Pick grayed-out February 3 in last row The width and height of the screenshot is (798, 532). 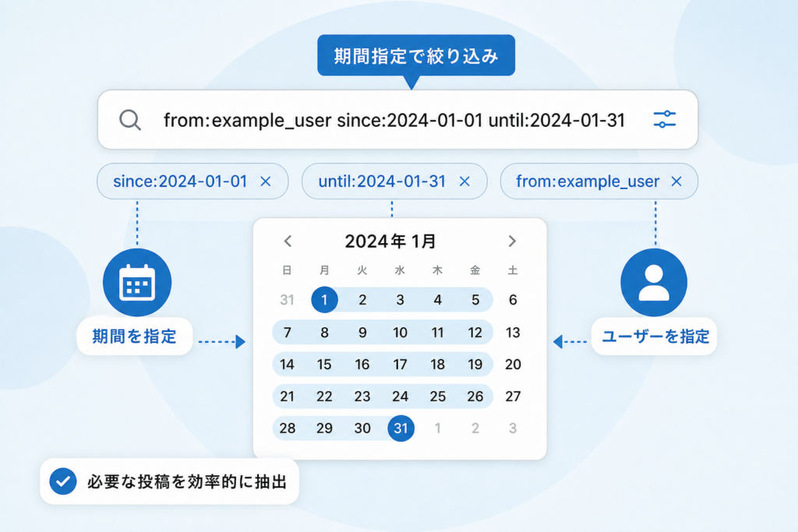tap(513, 428)
